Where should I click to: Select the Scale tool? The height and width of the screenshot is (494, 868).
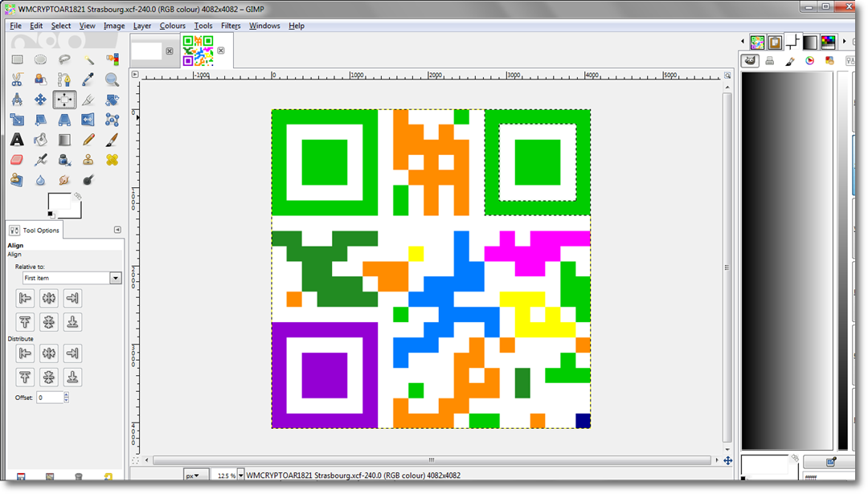click(17, 120)
